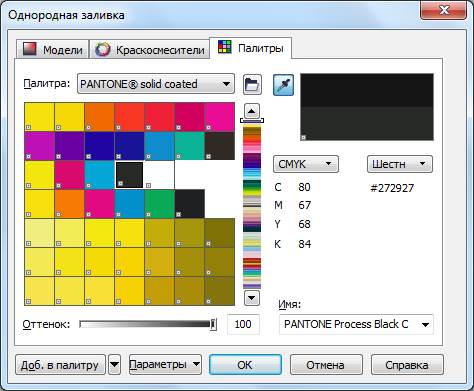
Task: Confirm with the OK button
Action: tap(245, 365)
